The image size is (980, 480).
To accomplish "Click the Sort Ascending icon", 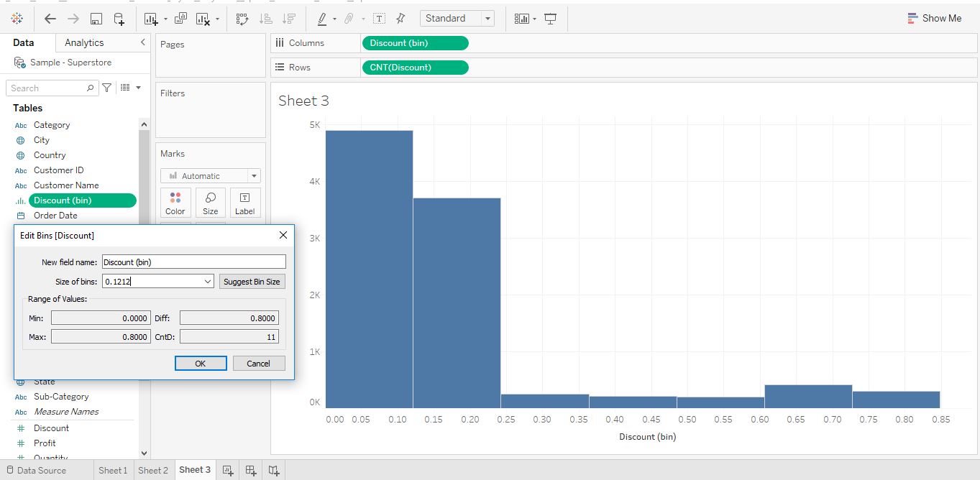I will pos(265,18).
